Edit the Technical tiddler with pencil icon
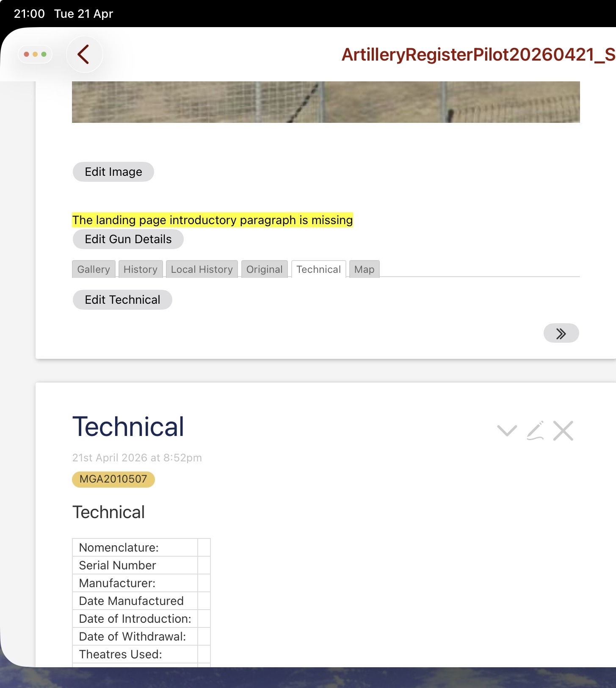 tap(535, 431)
